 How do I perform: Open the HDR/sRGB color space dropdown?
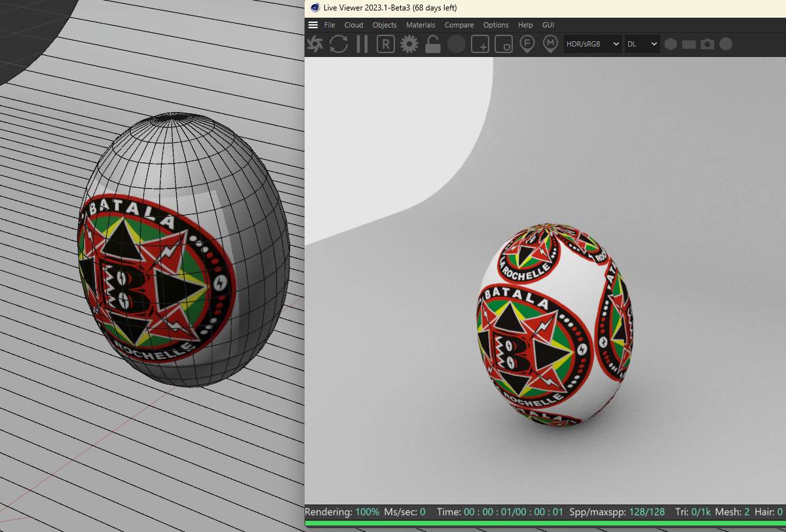(x=593, y=44)
